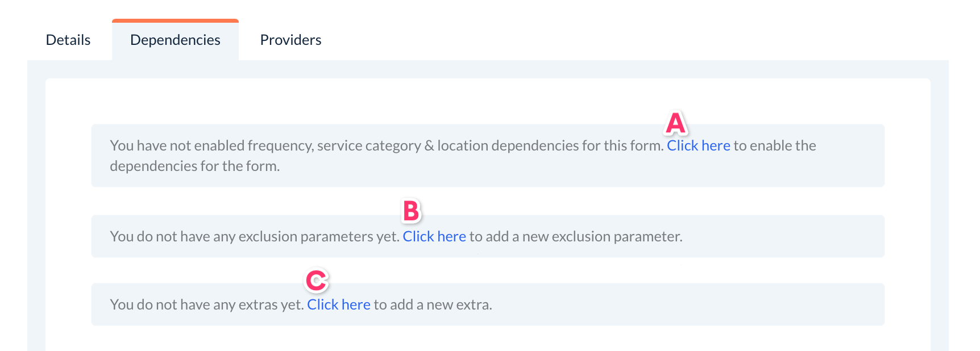This screenshot has height=351, width=980.
Task: Click the "dependencies for the form." second-line text
Action: [x=194, y=166]
